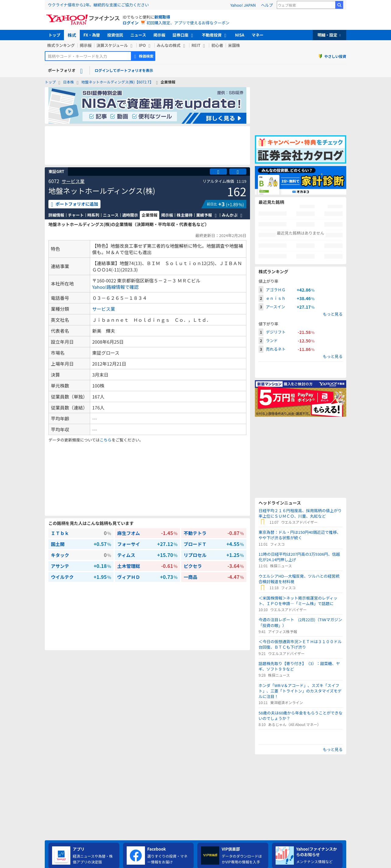Click the やさしい投資 beginner leaf icon
The height and width of the screenshot is (868, 391).
click(320, 56)
